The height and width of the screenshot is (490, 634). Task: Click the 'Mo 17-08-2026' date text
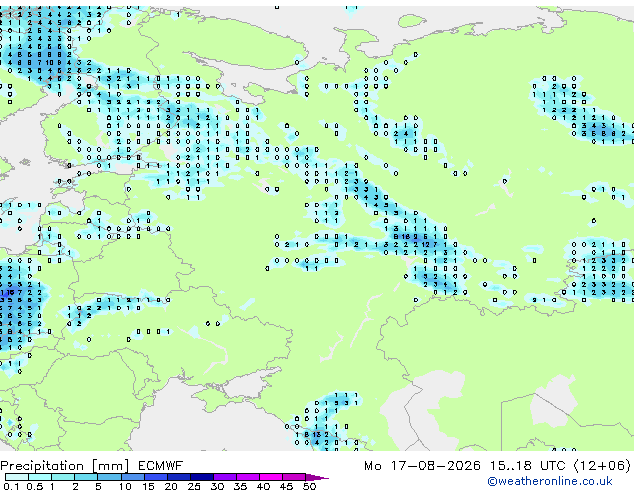pos(422,466)
